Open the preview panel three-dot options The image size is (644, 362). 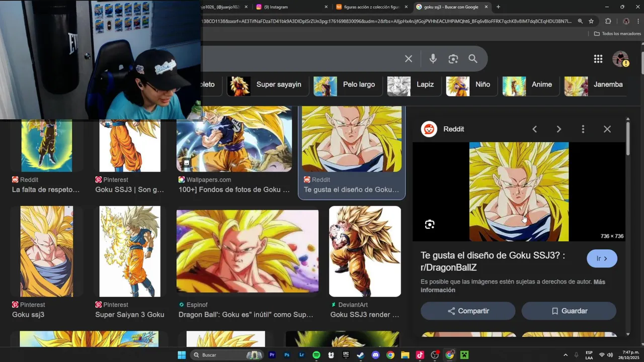583,129
